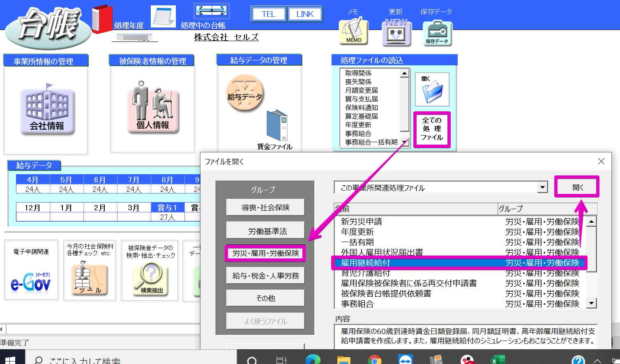Select 取得関係 in processing file list
620x364 pixels.
358,73
